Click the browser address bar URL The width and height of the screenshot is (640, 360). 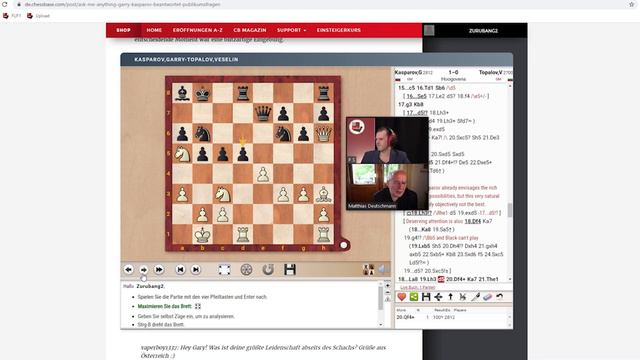pos(122,4)
